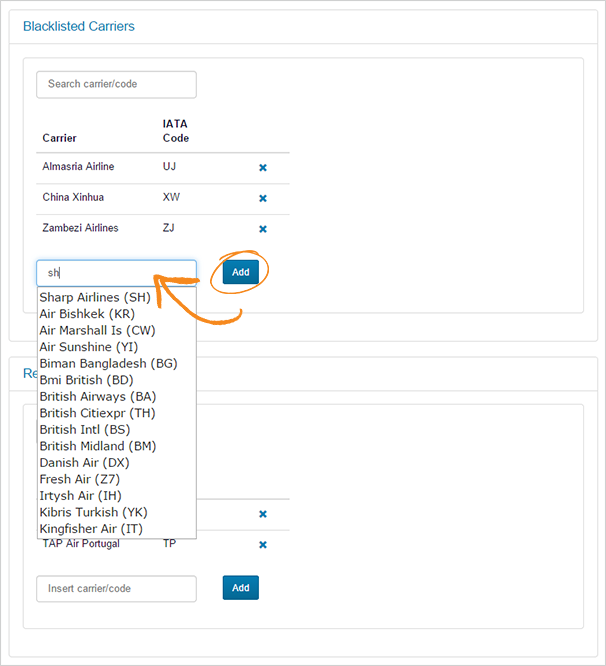
Task: Delete Zambezi Airlines from blacklisted carriers
Action: click(x=263, y=230)
